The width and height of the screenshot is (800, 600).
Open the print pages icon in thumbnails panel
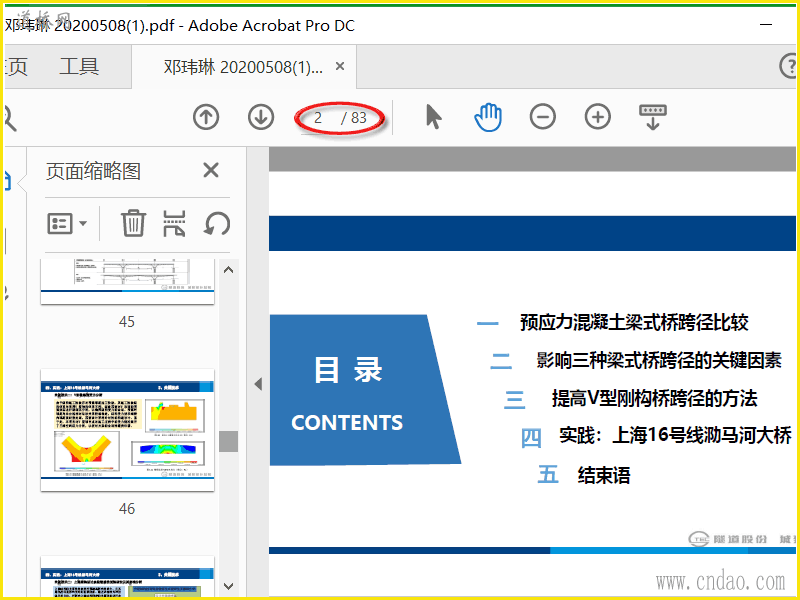pyautogui.click(x=174, y=223)
